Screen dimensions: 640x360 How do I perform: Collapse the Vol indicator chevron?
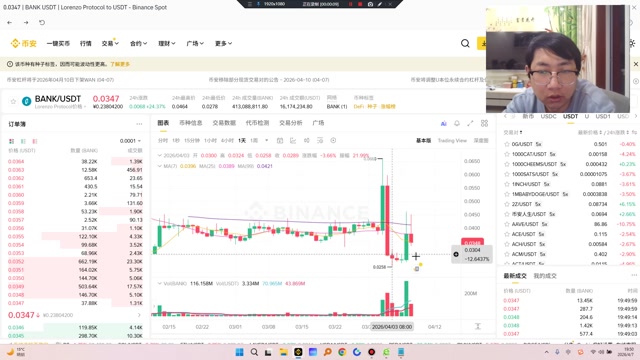pyautogui.click(x=160, y=283)
